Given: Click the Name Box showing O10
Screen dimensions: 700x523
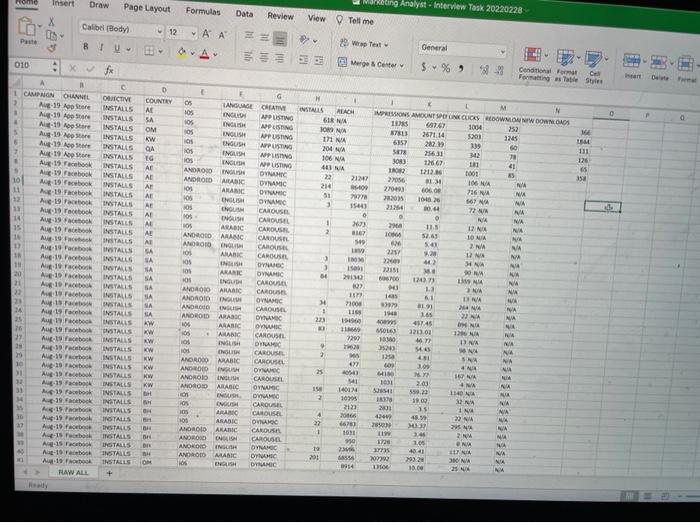Looking at the screenshot, I should pos(32,66).
